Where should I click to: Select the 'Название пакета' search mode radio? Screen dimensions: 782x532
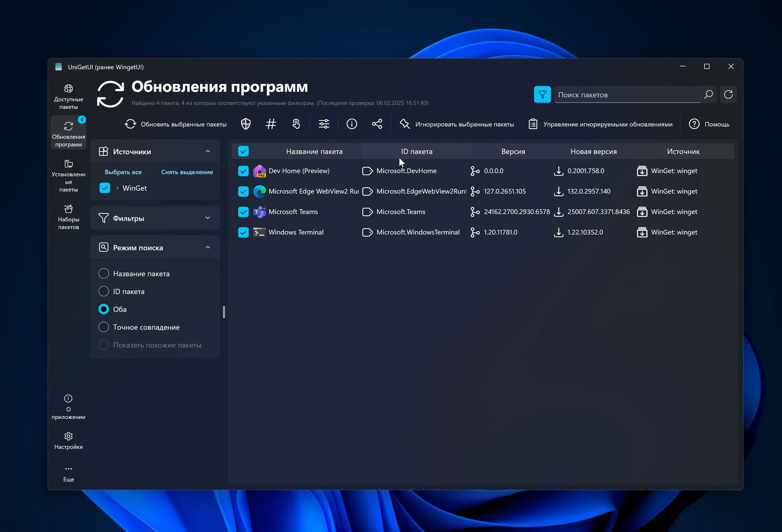point(104,274)
